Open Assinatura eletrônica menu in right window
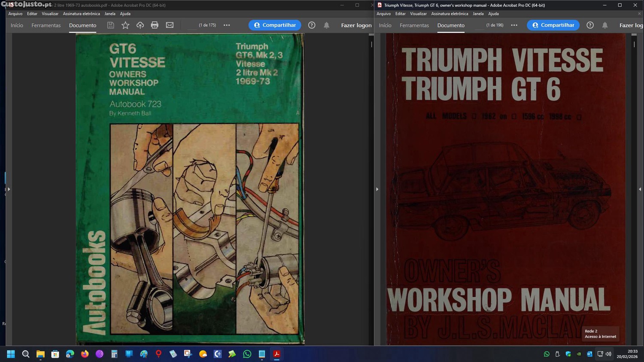 pos(450,14)
